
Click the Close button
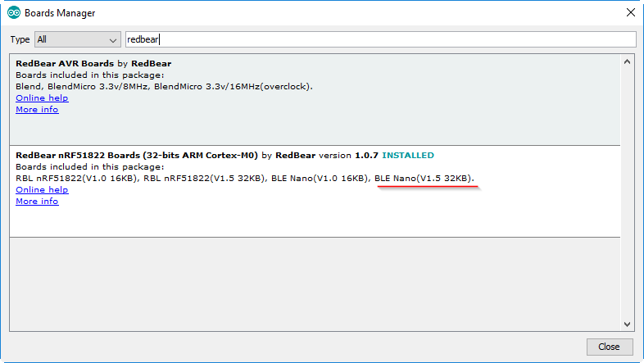pos(610,347)
